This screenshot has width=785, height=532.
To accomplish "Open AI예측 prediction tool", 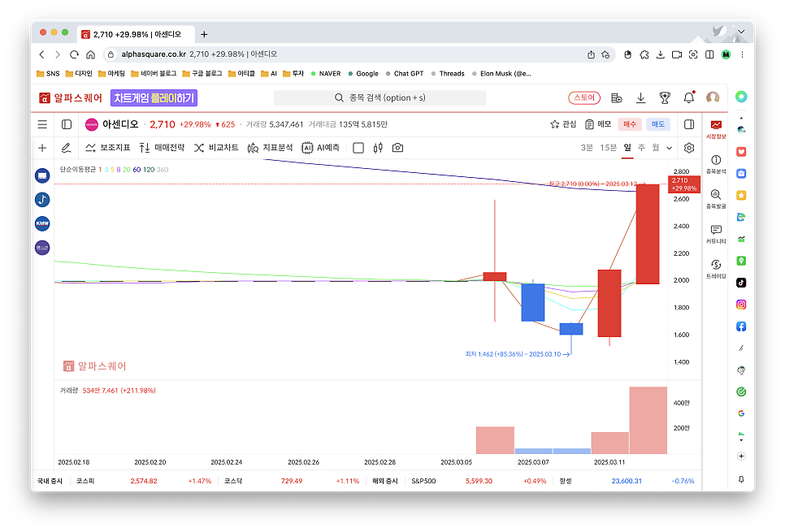I will coord(320,148).
